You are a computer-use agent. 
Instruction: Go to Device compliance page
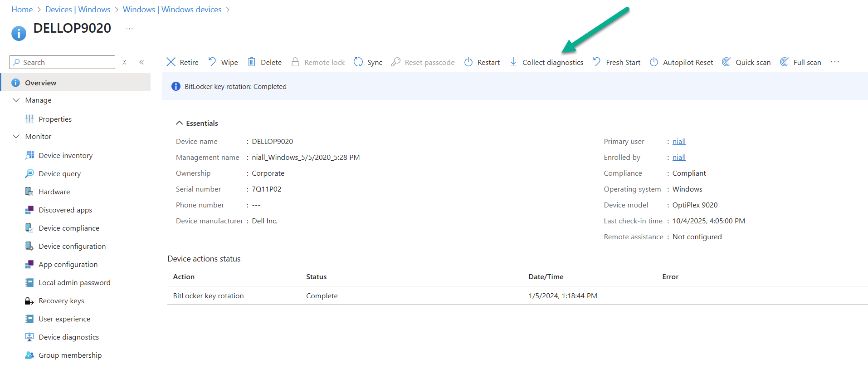[x=69, y=228]
